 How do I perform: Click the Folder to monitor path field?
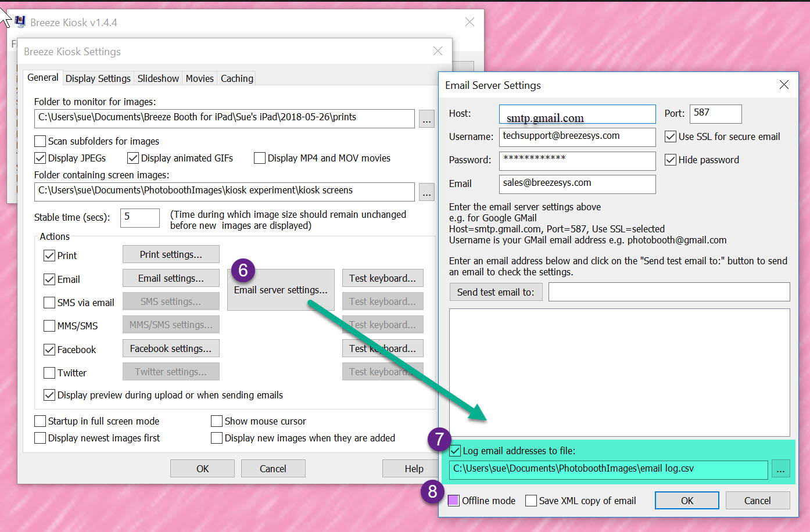pyautogui.click(x=224, y=118)
